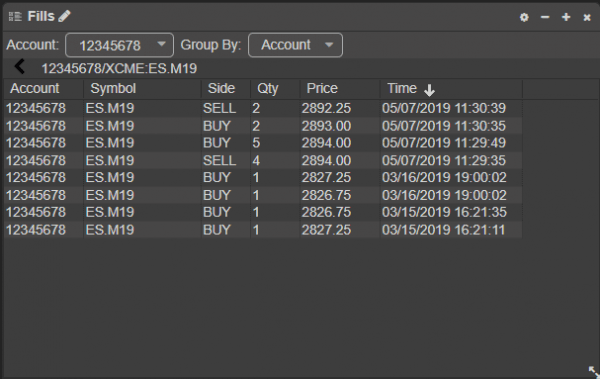Click the Account: label

click(33, 45)
